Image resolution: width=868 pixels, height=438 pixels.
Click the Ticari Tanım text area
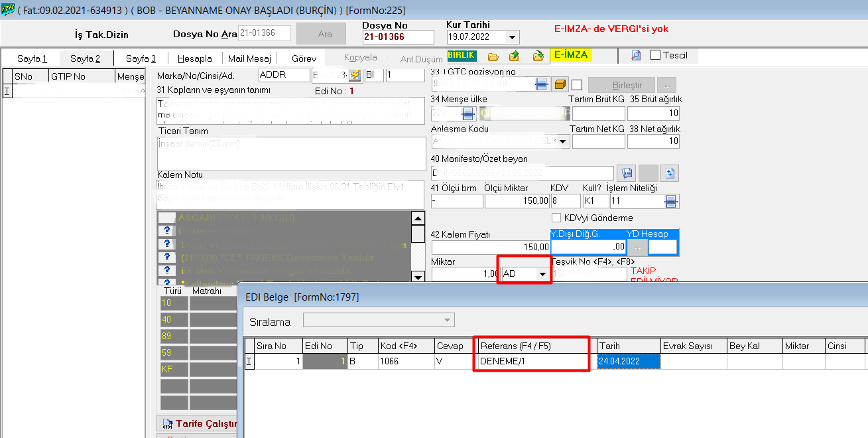(x=291, y=153)
